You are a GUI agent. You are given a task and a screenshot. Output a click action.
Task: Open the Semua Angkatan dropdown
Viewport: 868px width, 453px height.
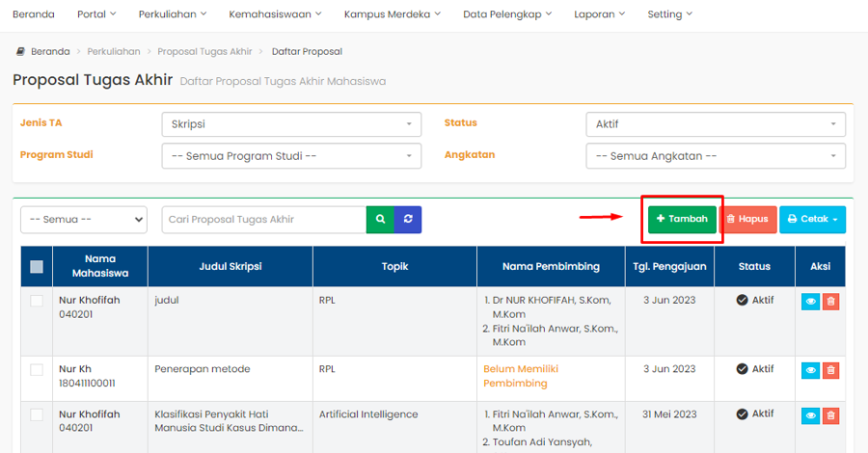pyautogui.click(x=715, y=156)
